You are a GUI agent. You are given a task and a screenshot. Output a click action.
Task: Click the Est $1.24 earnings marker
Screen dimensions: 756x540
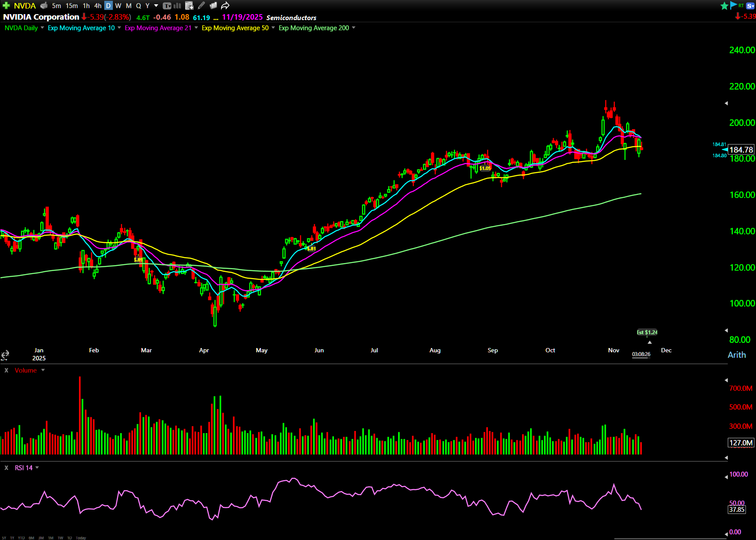coord(647,332)
